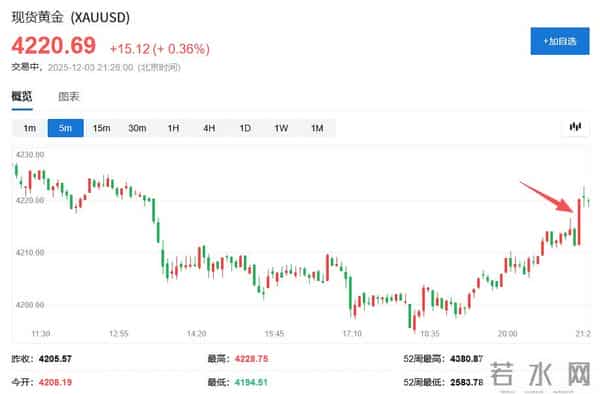Click the 52周最低 value 2583.78
The width and height of the screenshot is (600, 394).
tap(466, 382)
